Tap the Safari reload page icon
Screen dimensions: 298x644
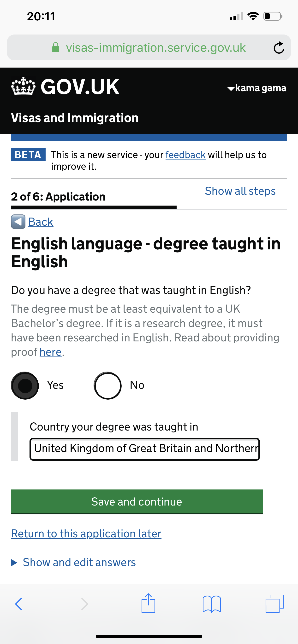279,47
